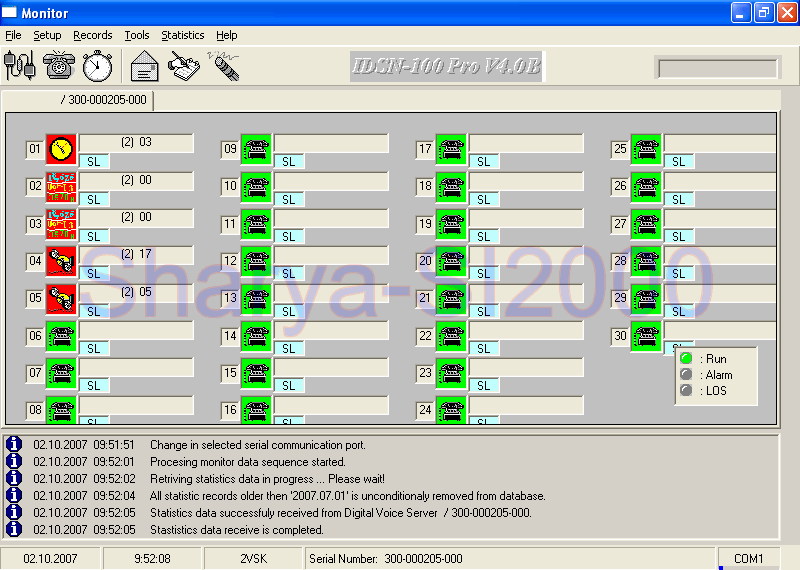Click the ringing telephone toolbar icon

click(x=59, y=66)
